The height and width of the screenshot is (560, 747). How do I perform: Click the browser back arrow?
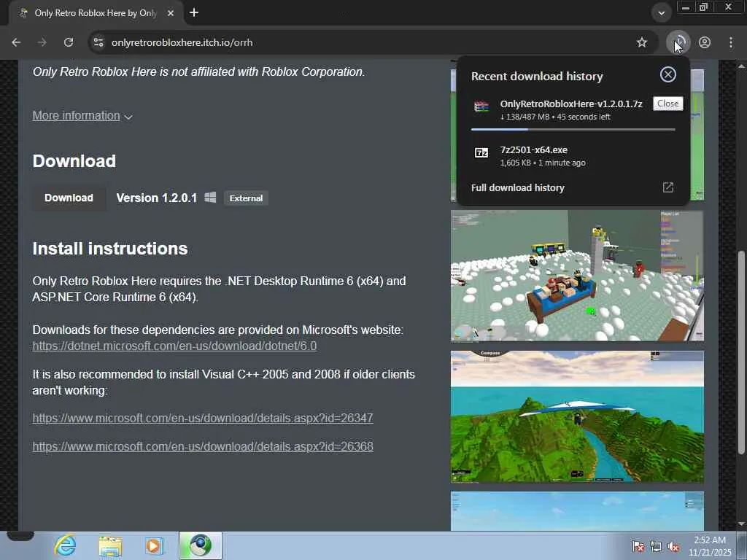coord(16,42)
